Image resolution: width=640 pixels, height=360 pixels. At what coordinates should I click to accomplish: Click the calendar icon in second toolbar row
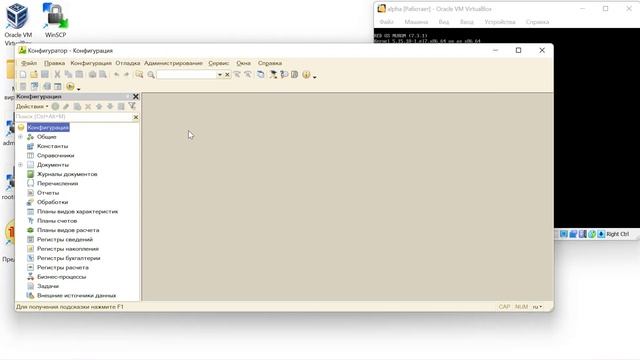tap(58, 87)
